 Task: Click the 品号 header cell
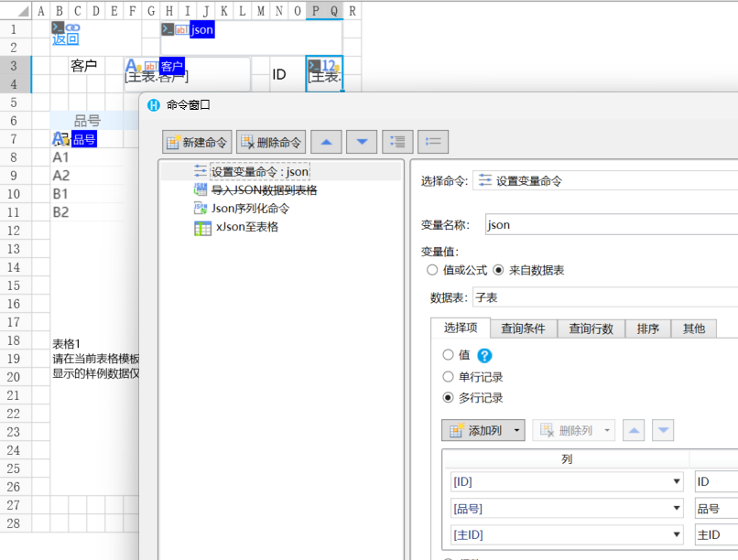coord(87,121)
